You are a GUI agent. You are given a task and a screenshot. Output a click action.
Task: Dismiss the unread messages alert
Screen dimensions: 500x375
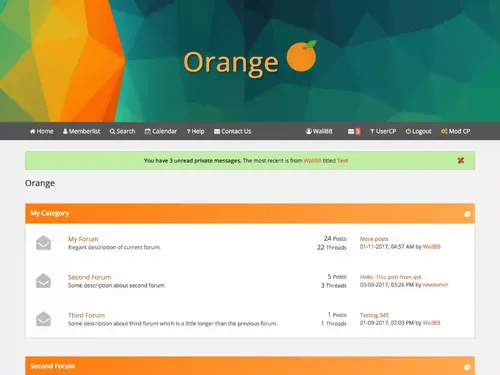click(x=461, y=161)
